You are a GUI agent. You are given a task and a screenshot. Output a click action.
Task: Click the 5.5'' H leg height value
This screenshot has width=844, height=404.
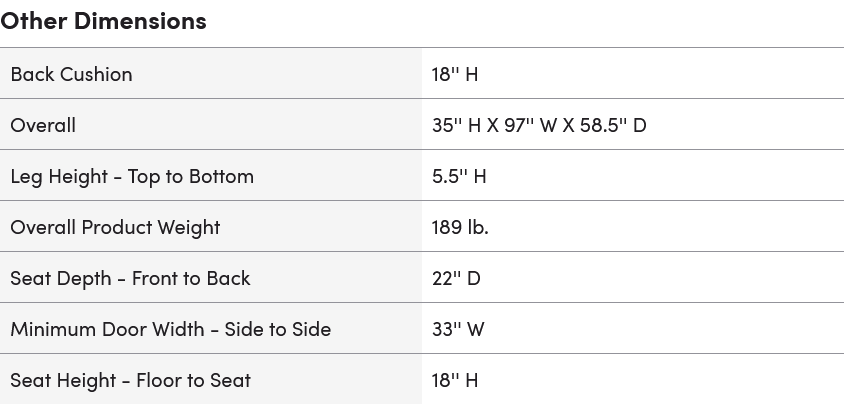click(459, 175)
